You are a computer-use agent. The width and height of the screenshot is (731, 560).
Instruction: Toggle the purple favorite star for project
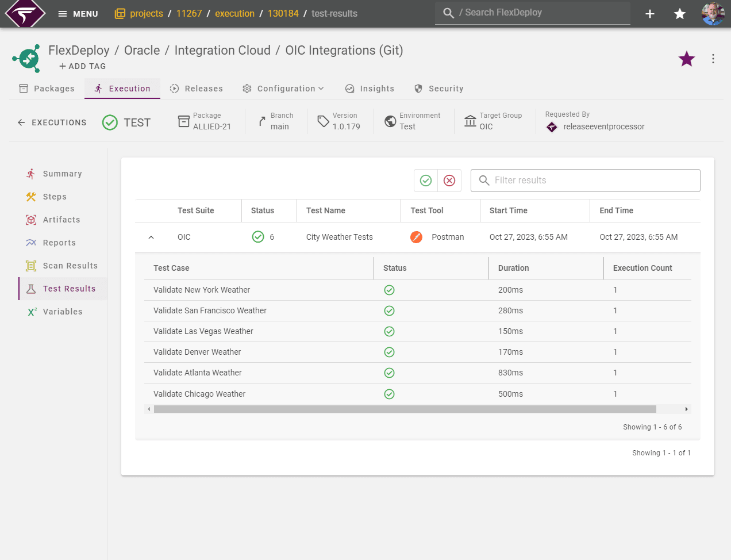(x=687, y=59)
